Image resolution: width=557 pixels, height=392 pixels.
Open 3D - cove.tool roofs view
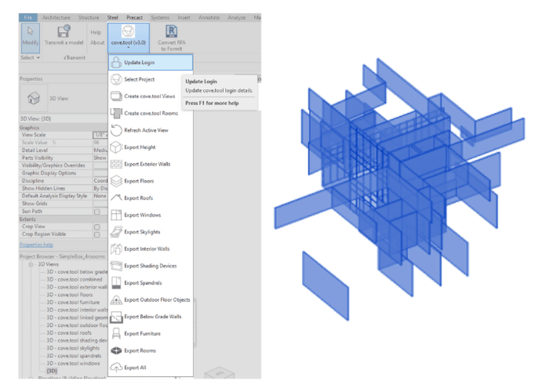click(69, 333)
